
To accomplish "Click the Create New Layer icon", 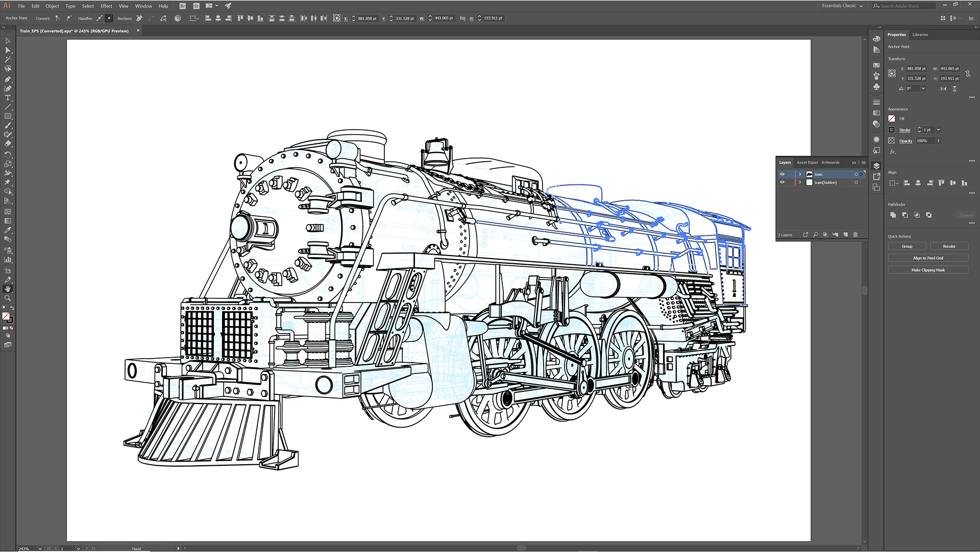I will (846, 235).
